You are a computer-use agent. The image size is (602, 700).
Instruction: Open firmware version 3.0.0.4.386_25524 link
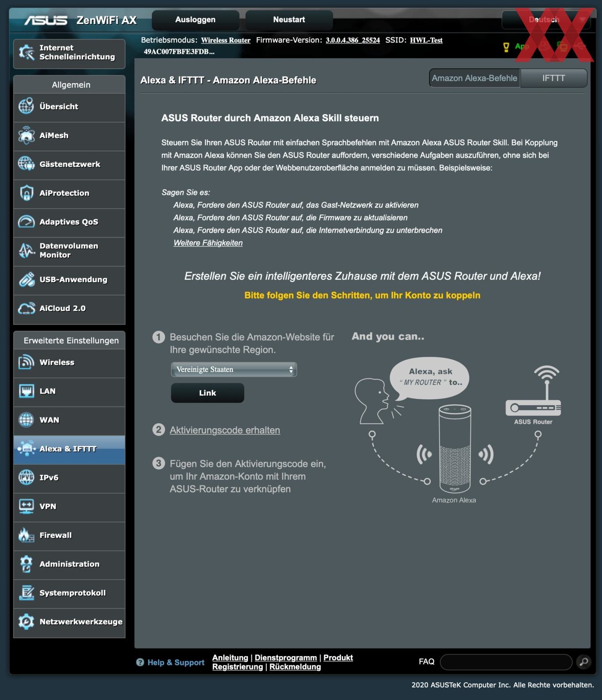pyautogui.click(x=353, y=40)
